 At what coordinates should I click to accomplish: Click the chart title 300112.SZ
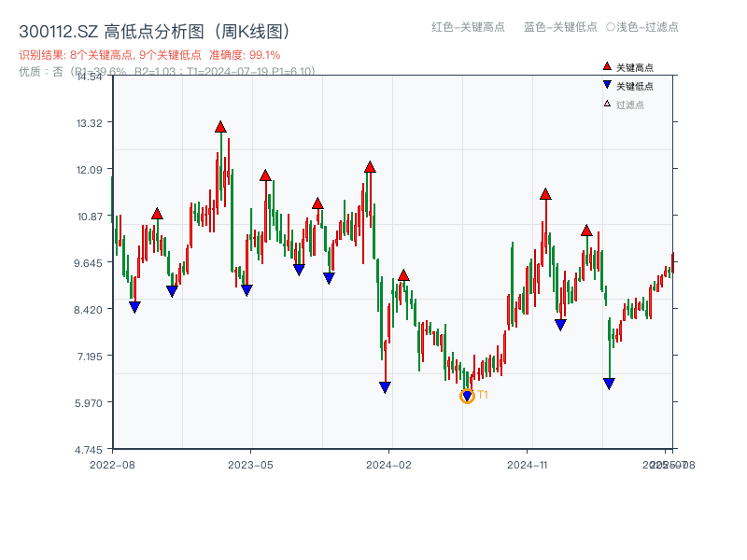(x=56, y=29)
